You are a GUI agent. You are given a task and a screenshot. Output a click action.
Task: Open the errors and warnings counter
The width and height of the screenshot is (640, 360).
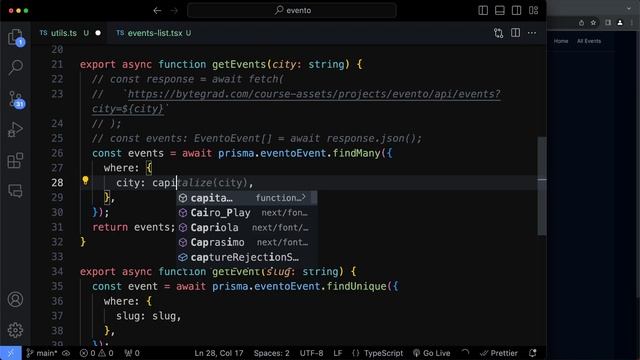click(97, 353)
